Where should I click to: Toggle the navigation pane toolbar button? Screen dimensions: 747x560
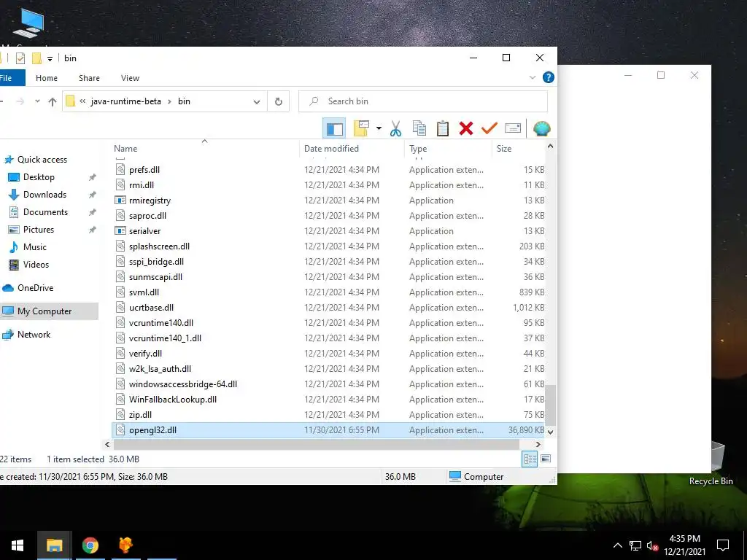[x=334, y=128]
